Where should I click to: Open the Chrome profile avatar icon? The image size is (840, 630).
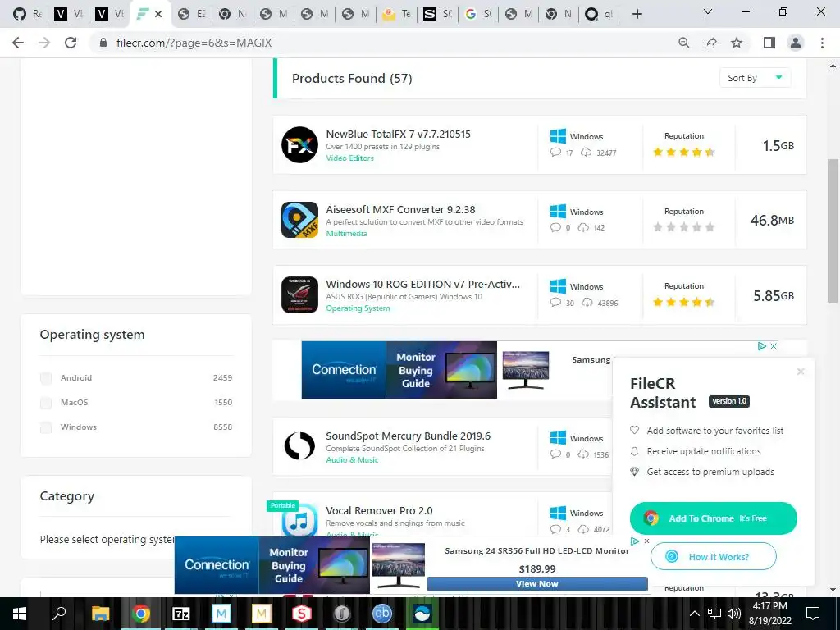(796, 43)
